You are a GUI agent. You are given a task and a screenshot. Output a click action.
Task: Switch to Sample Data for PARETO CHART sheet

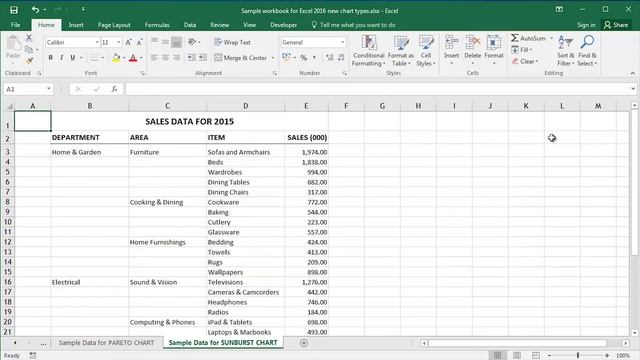coord(106,343)
